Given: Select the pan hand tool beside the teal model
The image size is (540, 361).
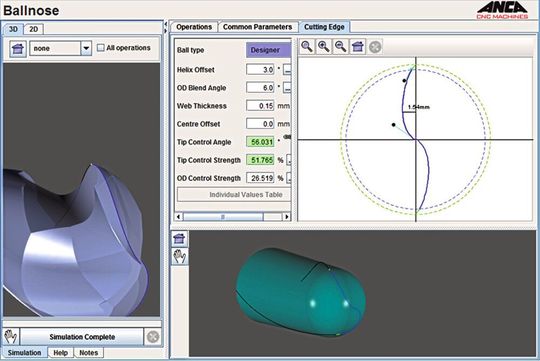Looking at the screenshot, I should coord(179,256).
